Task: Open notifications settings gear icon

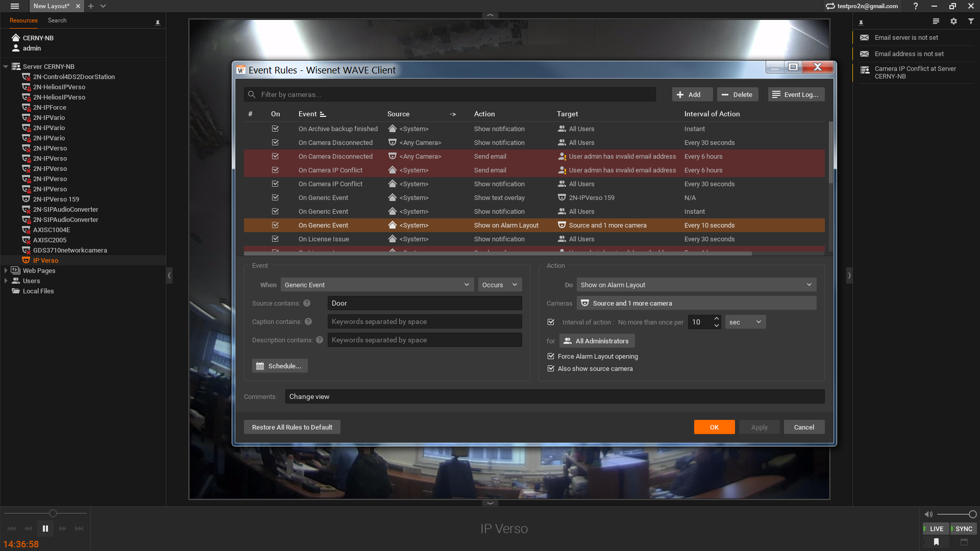Action: click(953, 21)
